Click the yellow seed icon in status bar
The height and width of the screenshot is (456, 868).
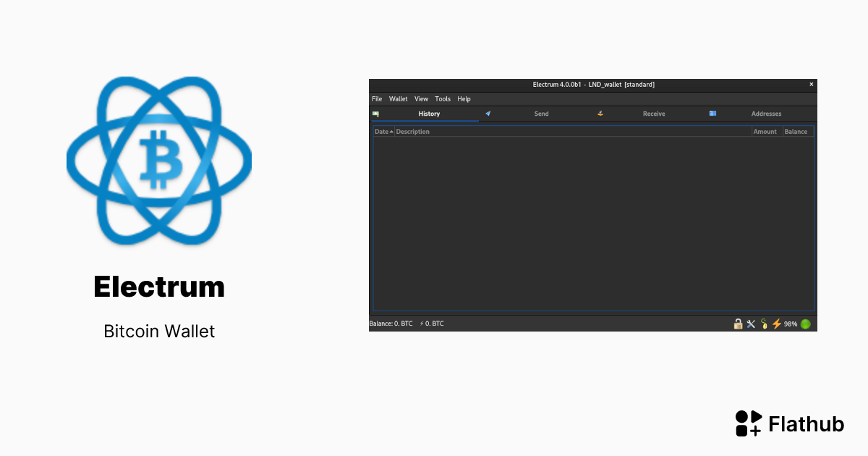point(763,324)
